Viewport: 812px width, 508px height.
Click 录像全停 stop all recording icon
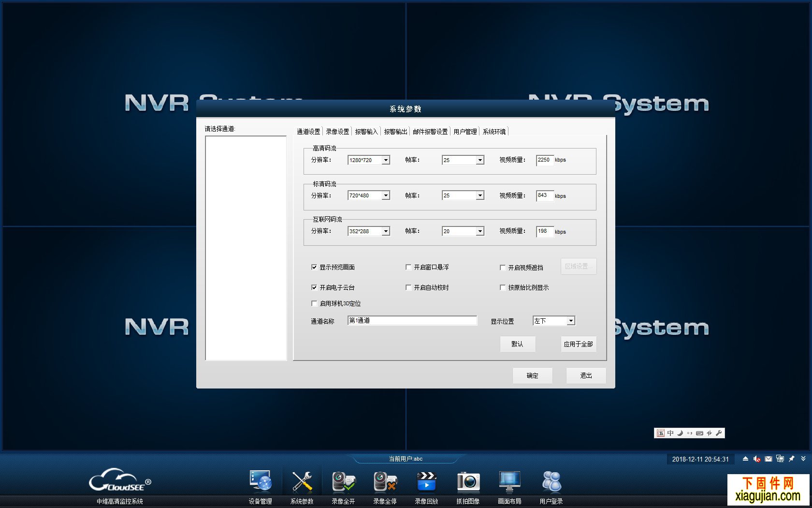pos(385,482)
